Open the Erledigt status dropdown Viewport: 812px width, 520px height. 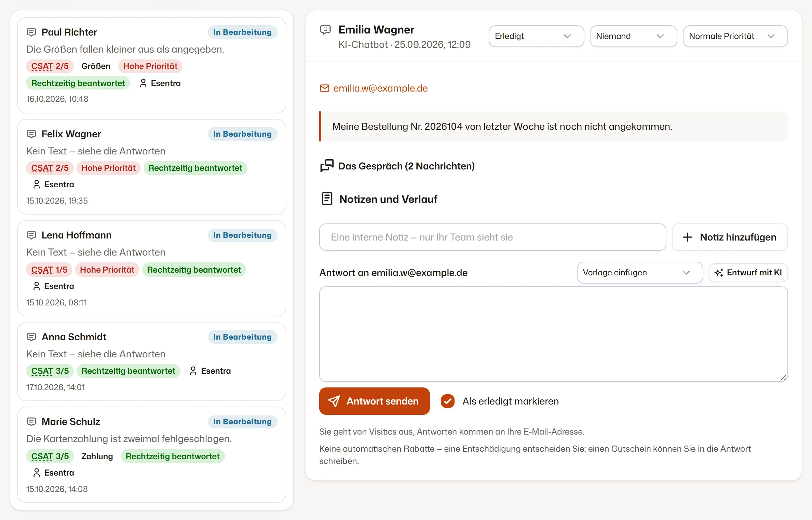pos(536,36)
